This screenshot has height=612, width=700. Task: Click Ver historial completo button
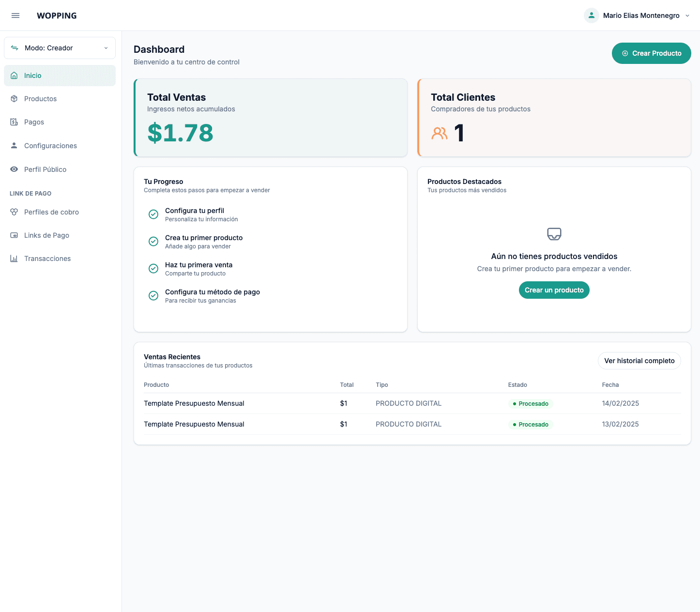pos(639,361)
